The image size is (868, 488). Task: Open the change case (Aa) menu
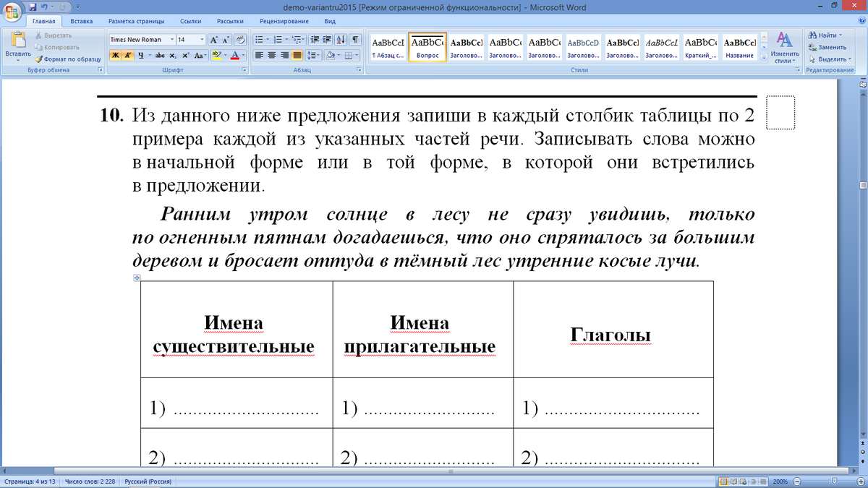pos(200,55)
